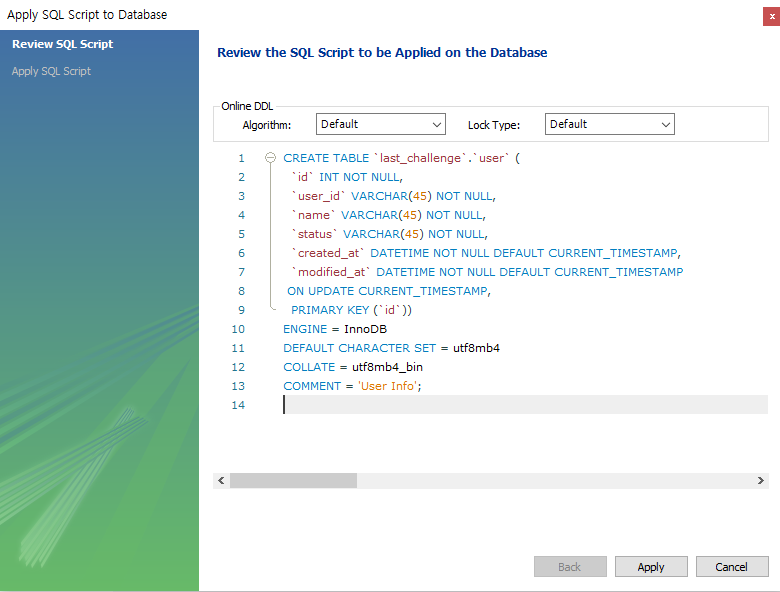Screen dimensions: 780x592
Task: Collapse the CREATE TABLE code fold marker
Action: tap(270, 158)
